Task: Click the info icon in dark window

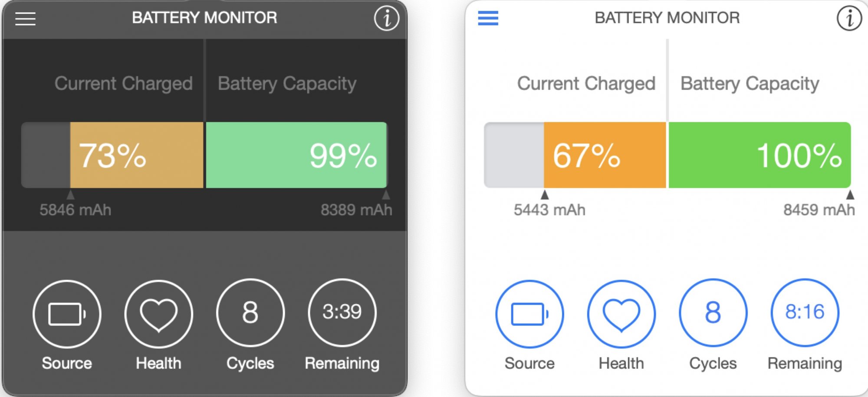Action: (386, 18)
